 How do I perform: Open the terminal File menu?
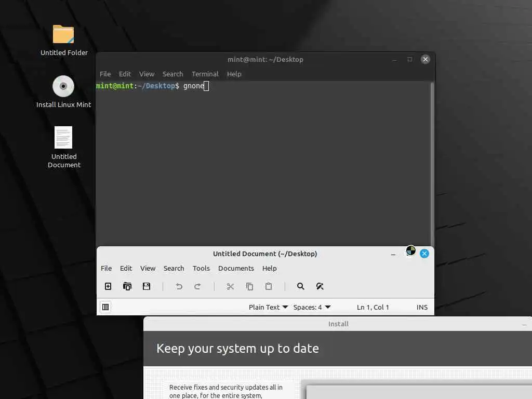click(105, 74)
